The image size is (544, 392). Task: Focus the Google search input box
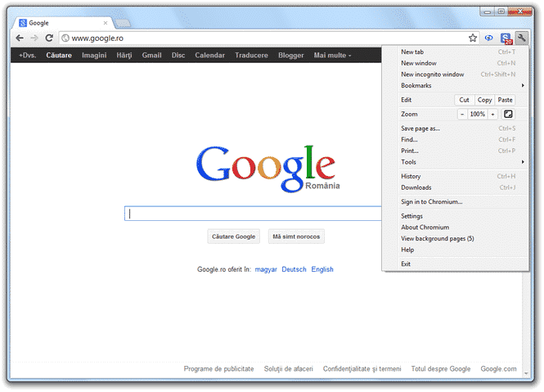253,214
